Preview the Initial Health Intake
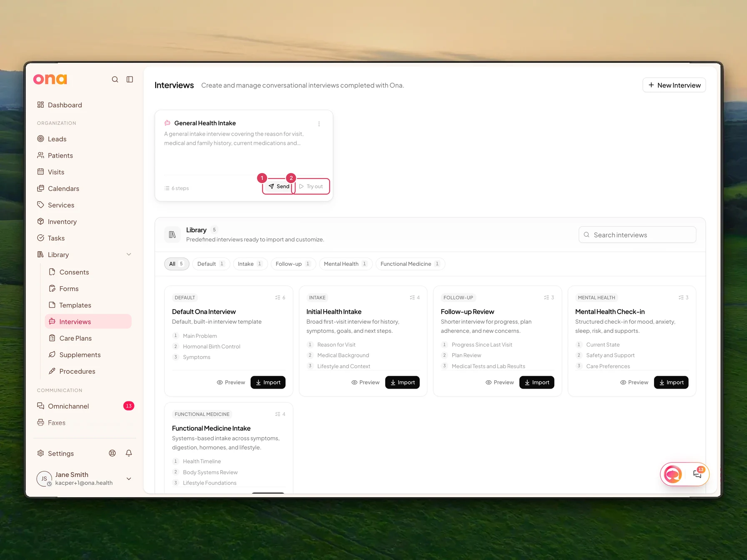The height and width of the screenshot is (560, 747). click(x=365, y=382)
